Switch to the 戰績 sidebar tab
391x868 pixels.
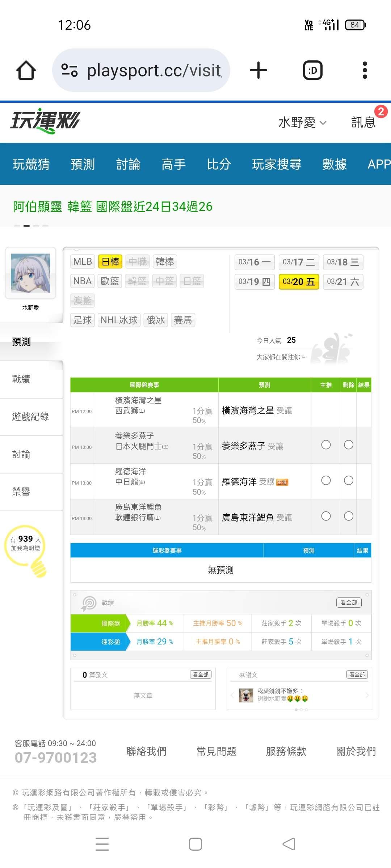pyautogui.click(x=31, y=379)
